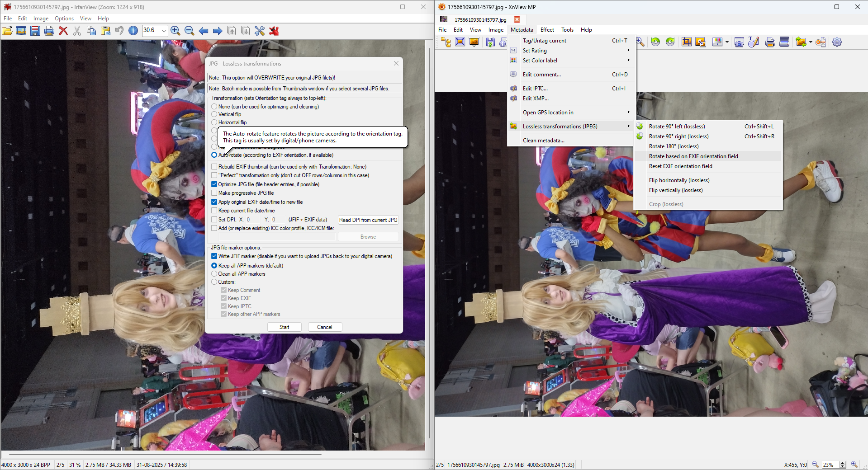
Task: Click the Copy icon in IrfanView toolbar
Action: [91, 31]
